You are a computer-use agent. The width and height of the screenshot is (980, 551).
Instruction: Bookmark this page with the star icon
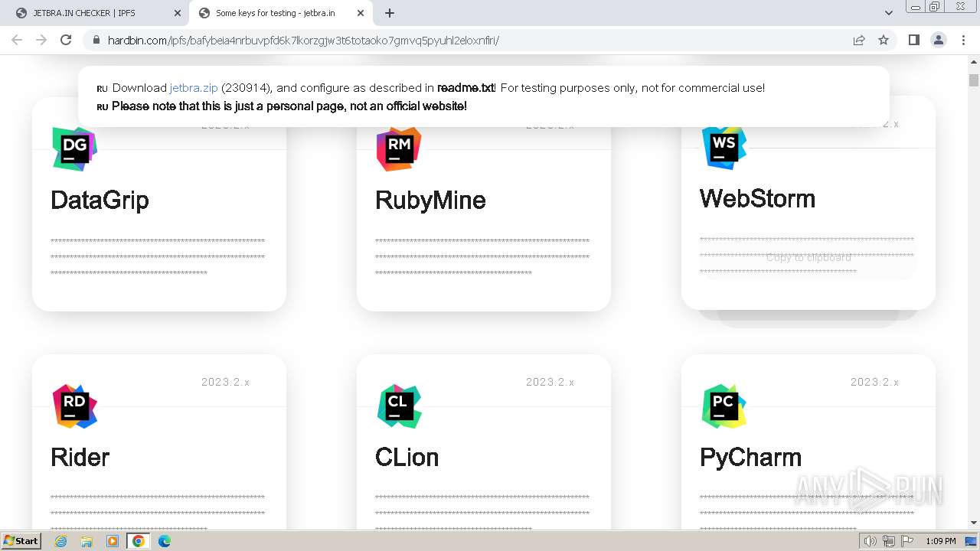pyautogui.click(x=884, y=40)
